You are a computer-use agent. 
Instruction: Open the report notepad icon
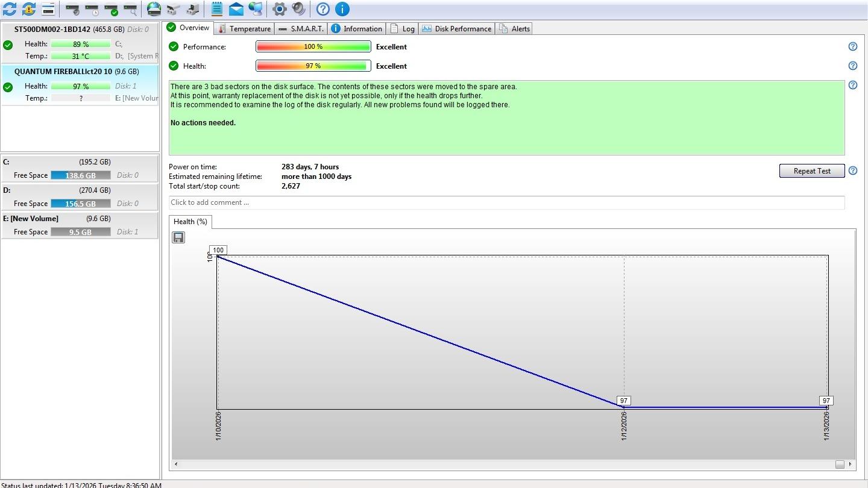[217, 9]
